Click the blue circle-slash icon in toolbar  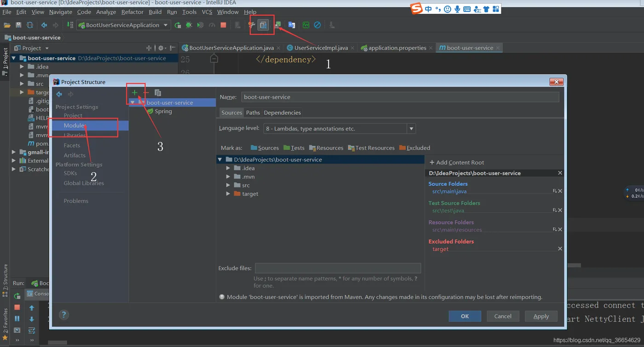coord(317,25)
